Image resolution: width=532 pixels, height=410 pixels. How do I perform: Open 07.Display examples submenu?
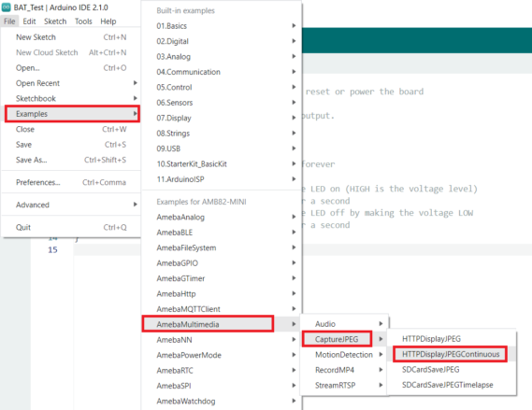click(x=222, y=118)
